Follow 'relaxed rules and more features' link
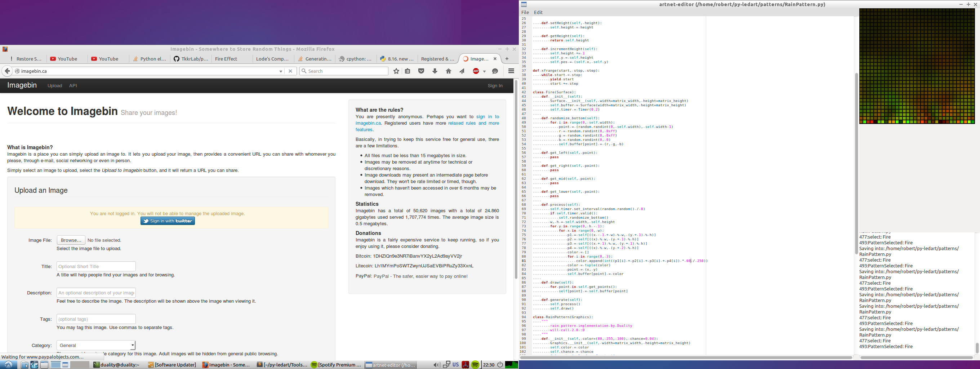 click(427, 126)
